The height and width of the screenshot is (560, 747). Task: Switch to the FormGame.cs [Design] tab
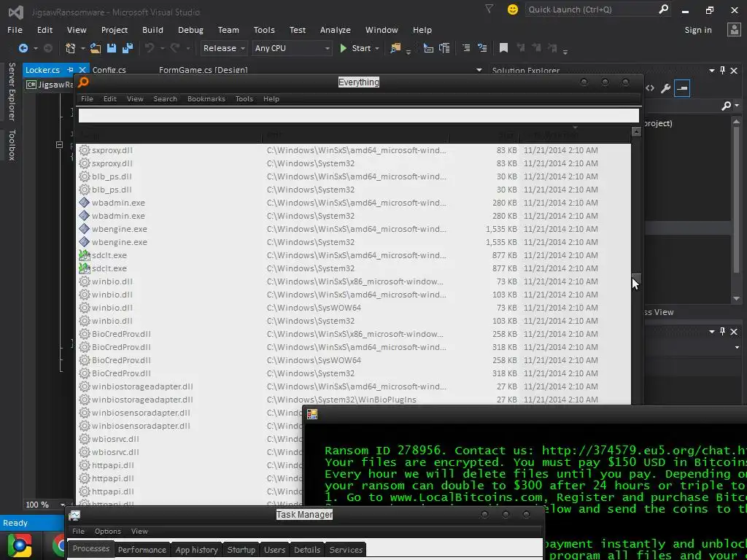(204, 70)
